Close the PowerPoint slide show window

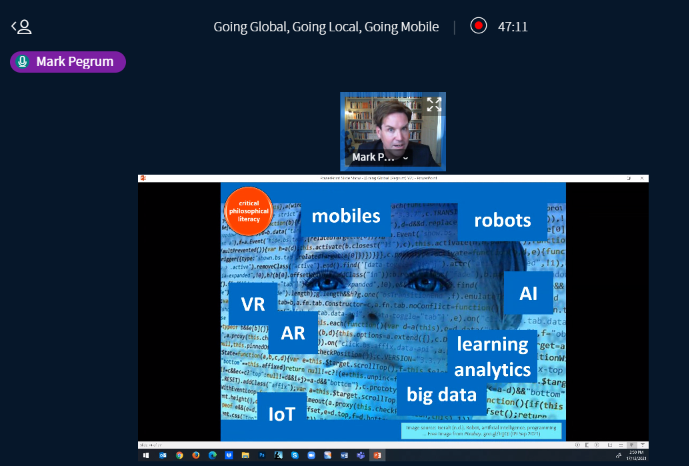[642, 178]
